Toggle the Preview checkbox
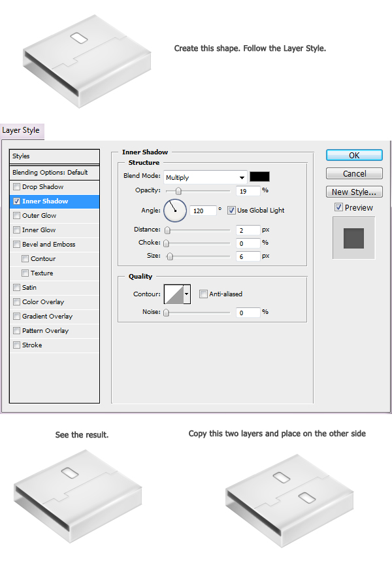Screen dimensions: 392x569 (x=338, y=207)
